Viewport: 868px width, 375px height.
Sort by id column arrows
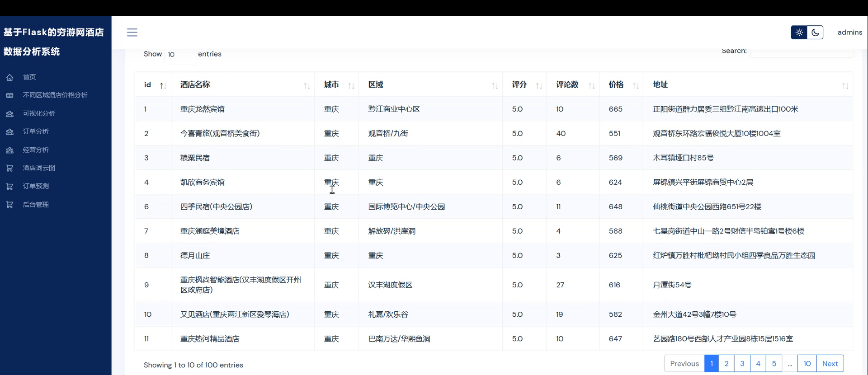[x=163, y=85]
